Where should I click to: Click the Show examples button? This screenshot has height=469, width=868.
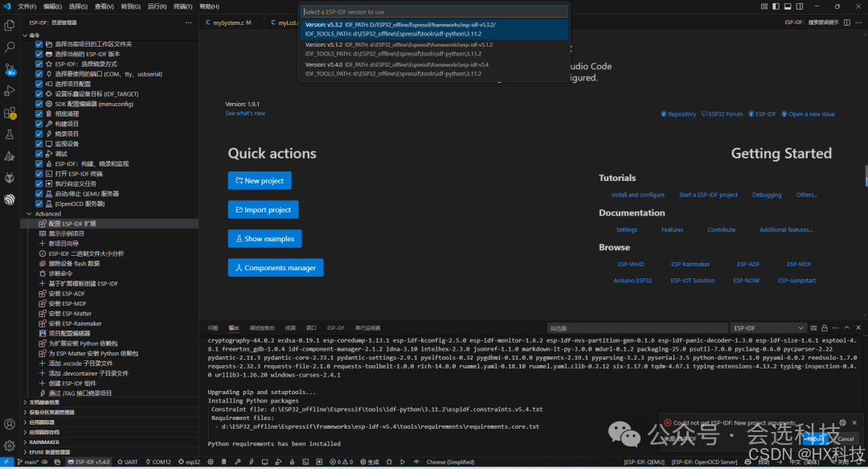(264, 239)
